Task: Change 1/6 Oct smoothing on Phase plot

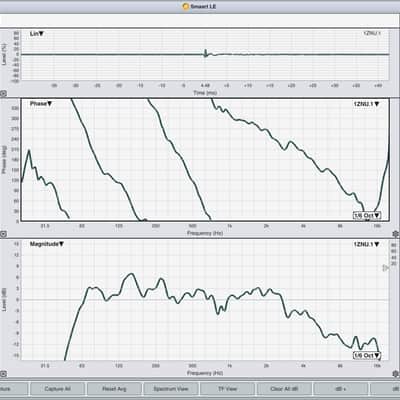Action: coord(367,216)
